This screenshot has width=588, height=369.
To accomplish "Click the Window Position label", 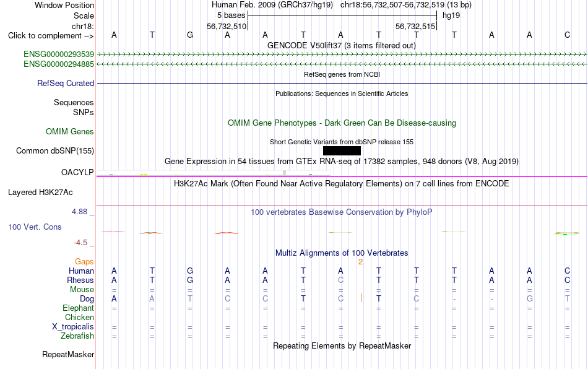I will coord(64,5).
